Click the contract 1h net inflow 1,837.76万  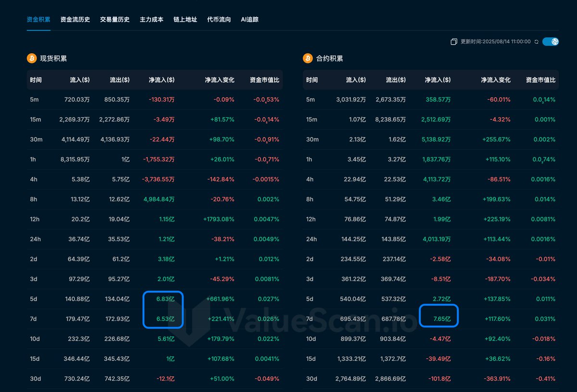click(x=437, y=159)
